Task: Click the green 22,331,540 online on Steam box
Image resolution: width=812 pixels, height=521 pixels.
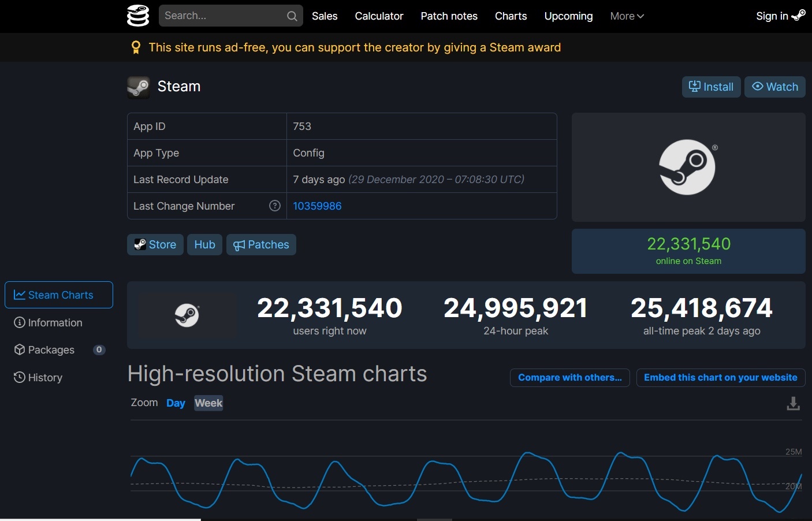Action: (x=688, y=251)
